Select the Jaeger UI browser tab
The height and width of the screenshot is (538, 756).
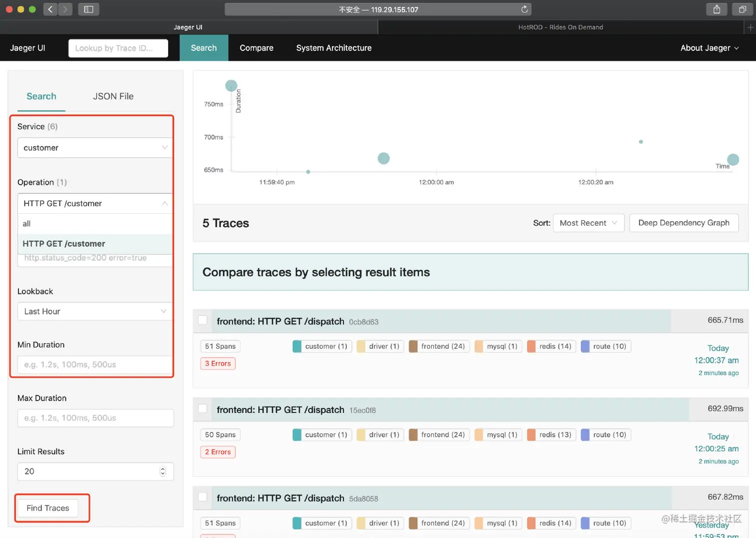pyautogui.click(x=188, y=27)
